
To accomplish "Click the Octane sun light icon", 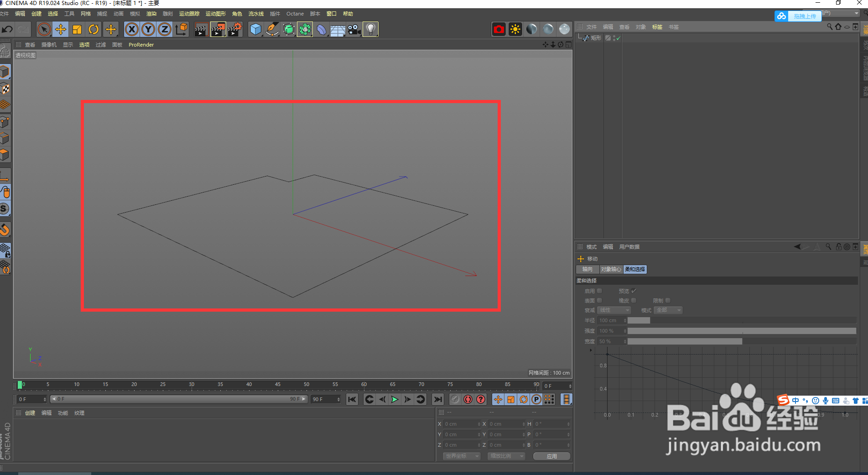I will pyautogui.click(x=515, y=29).
